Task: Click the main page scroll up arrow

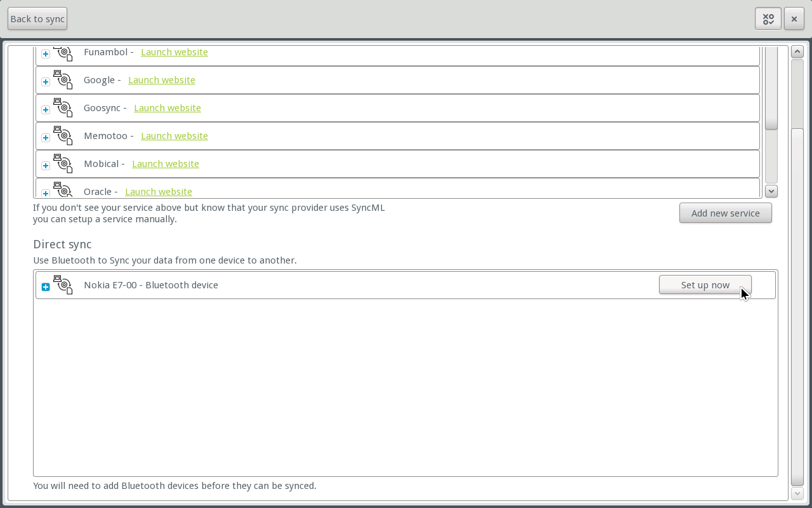Action: point(797,52)
